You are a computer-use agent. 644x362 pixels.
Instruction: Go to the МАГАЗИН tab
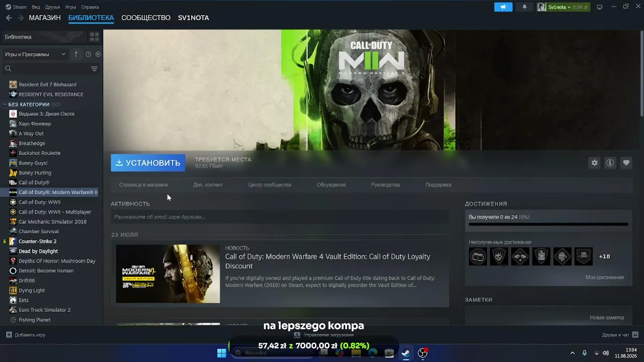45,18
